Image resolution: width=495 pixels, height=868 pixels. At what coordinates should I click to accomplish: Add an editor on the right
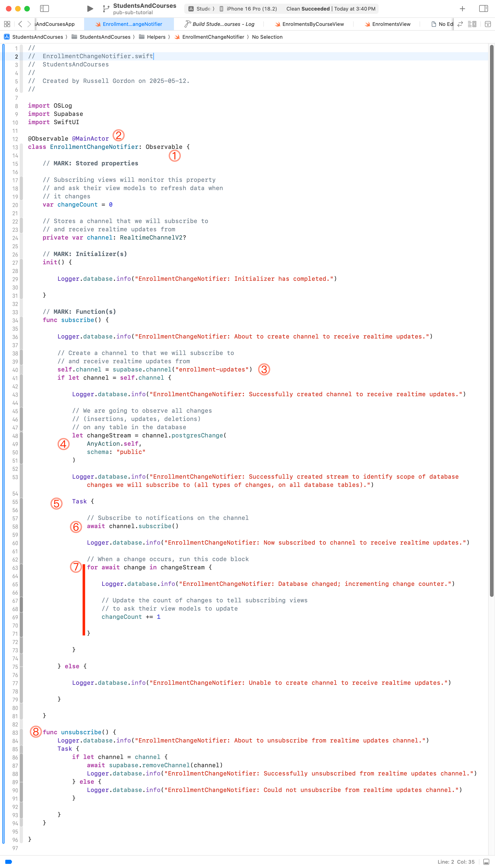tap(487, 24)
